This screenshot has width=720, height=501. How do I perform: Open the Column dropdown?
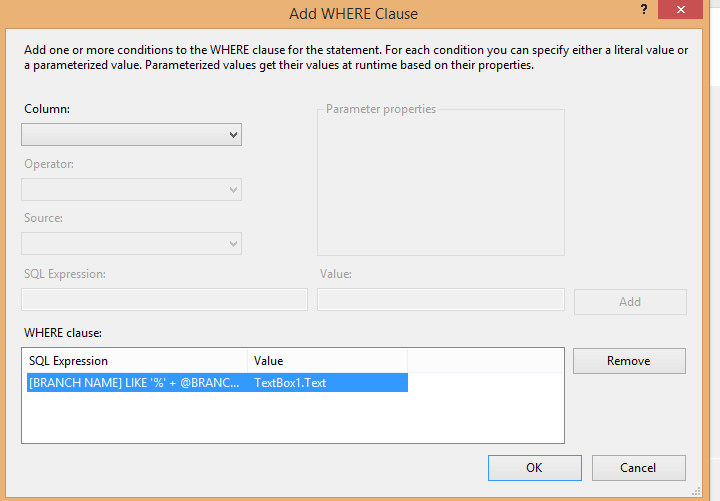tap(131, 135)
